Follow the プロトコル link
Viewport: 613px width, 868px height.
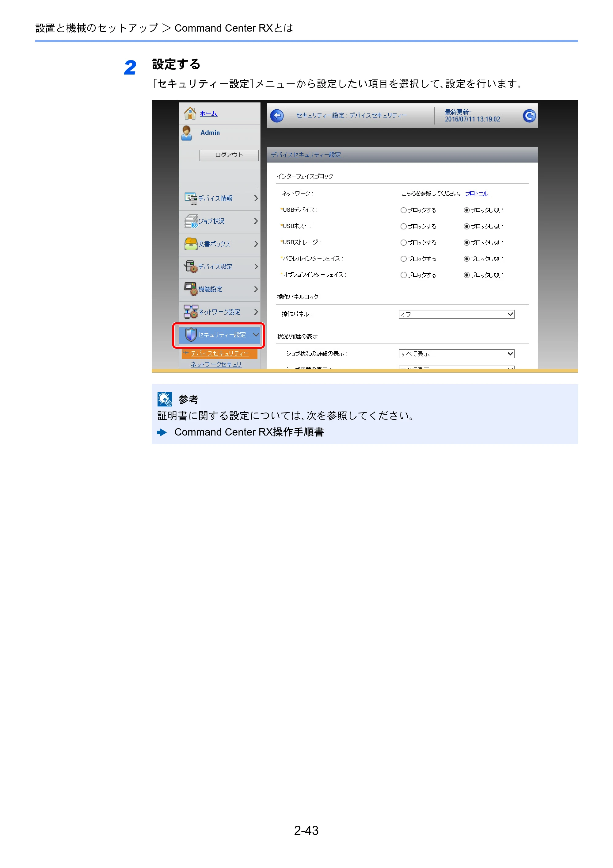(x=477, y=194)
